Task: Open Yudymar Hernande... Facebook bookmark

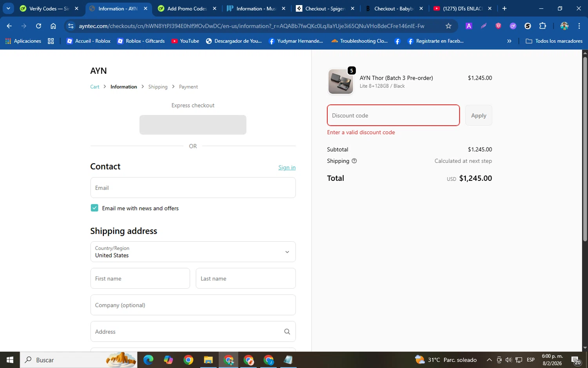Action: pyautogui.click(x=296, y=41)
